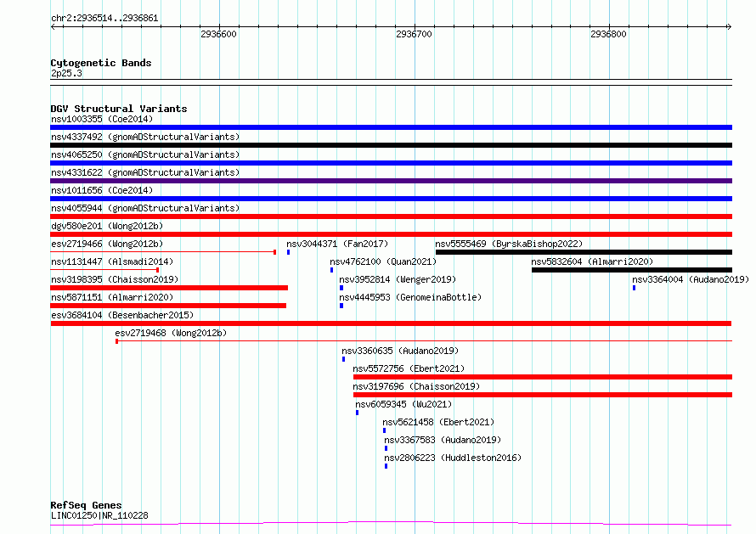
Task: Open esv3684104 (Besenbacher2015) label
Action: [x=122, y=315]
